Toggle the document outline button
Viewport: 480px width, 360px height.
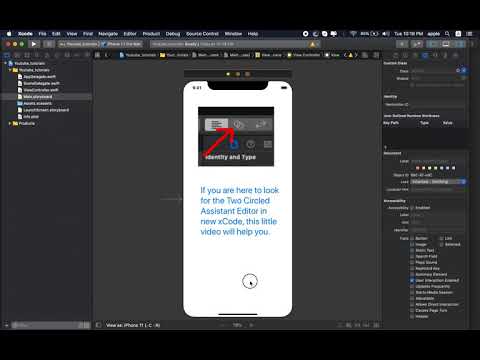[x=98, y=325]
